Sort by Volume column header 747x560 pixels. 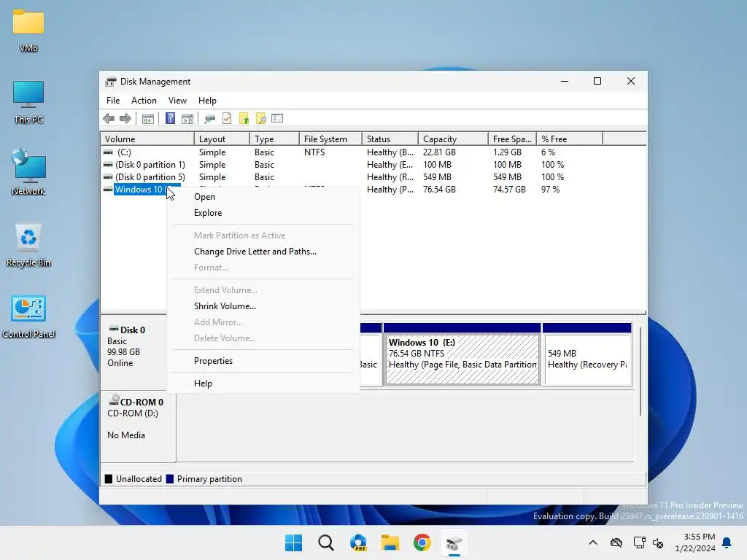click(147, 139)
